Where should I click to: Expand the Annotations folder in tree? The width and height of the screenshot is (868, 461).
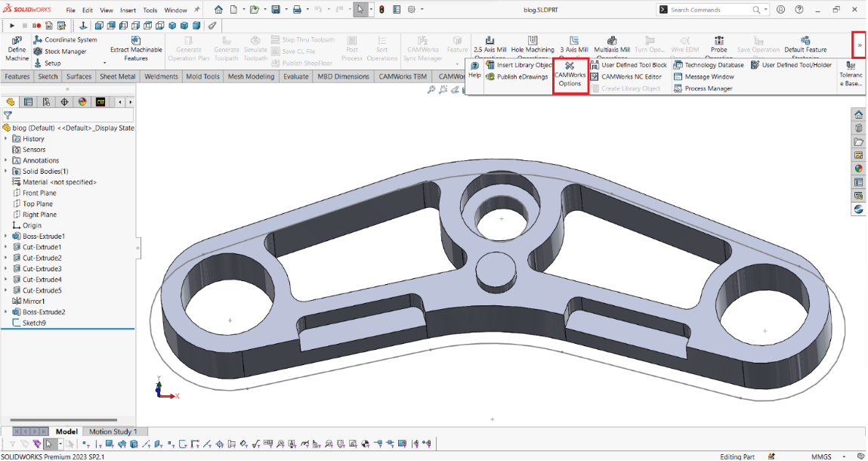[7, 160]
